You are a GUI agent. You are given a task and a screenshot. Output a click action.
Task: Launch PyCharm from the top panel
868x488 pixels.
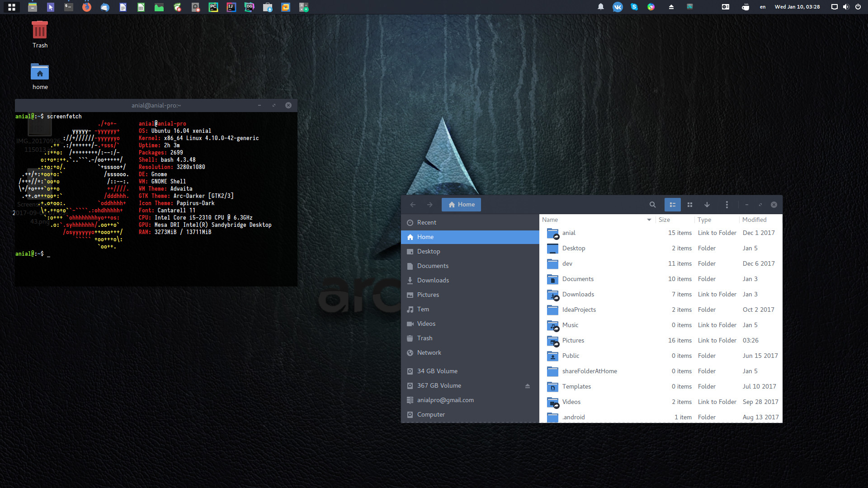coord(213,7)
